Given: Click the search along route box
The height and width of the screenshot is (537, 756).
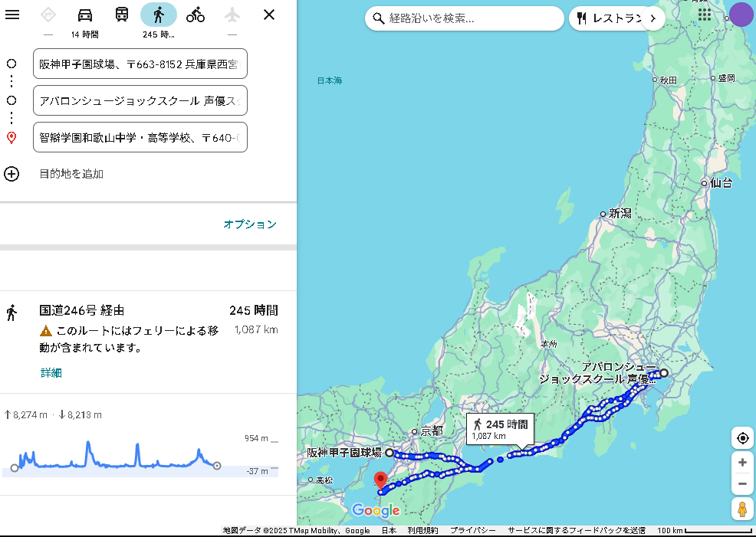Looking at the screenshot, I should (465, 18).
